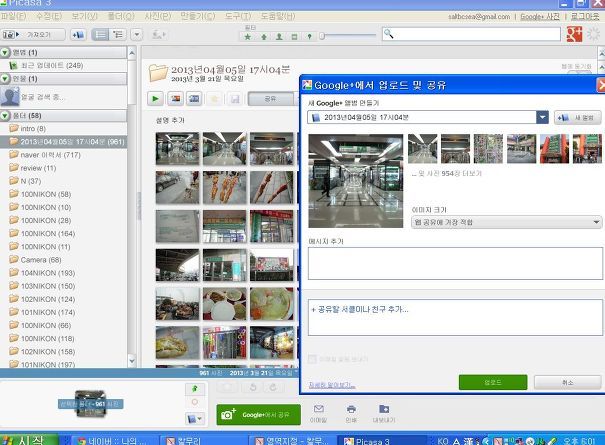The image size is (605, 445).
Task: Select the 100NIKON (164) folder
Action: coord(42,233)
